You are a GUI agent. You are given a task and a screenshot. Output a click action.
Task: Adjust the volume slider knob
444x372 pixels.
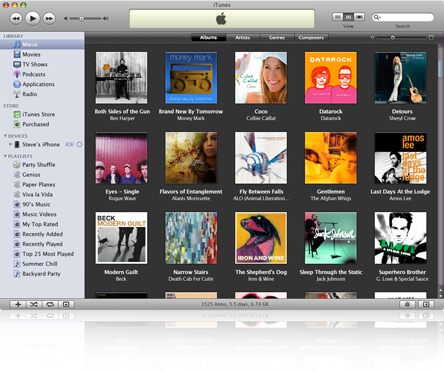pos(81,19)
